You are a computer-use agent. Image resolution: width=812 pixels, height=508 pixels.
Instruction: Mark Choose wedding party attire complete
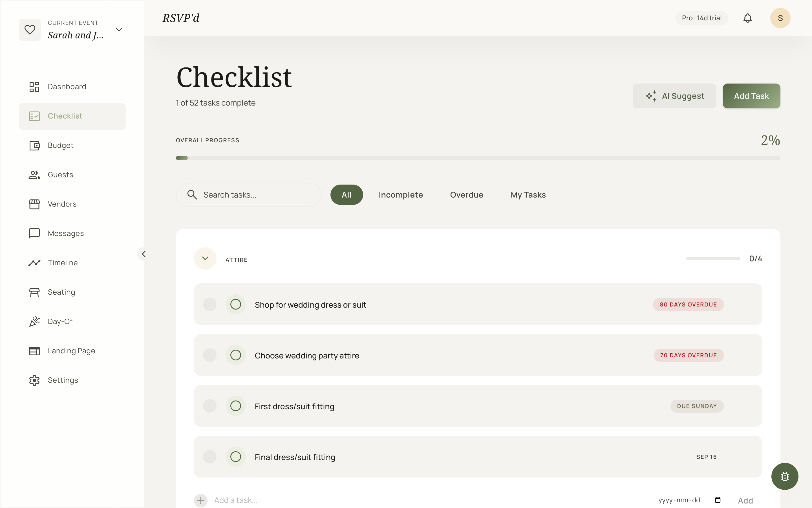point(235,355)
